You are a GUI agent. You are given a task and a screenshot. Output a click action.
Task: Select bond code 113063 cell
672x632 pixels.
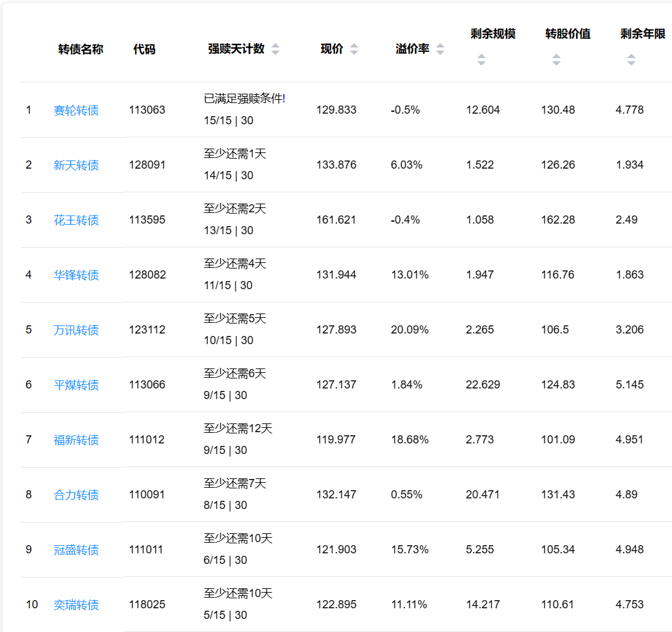coord(147,111)
